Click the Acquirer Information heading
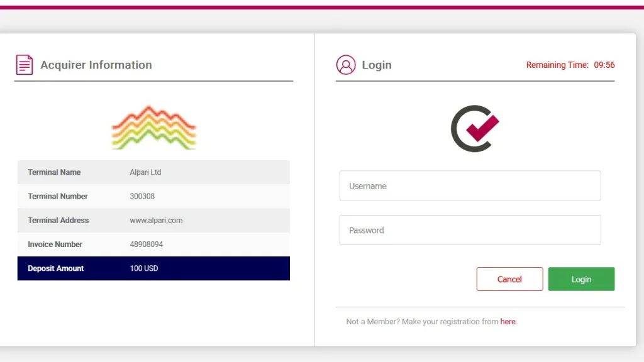Viewport: 644px width, 362px height. click(x=96, y=65)
